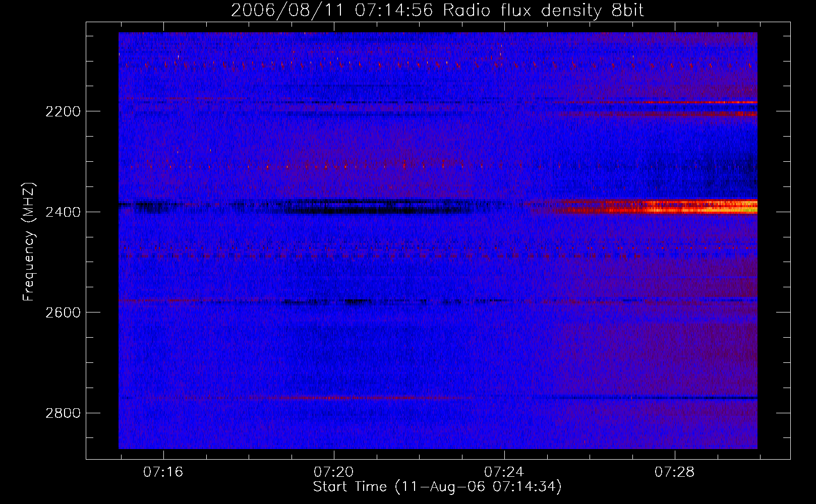Click the 07:20 time axis label
This screenshot has height=504, width=816.
coord(334,472)
